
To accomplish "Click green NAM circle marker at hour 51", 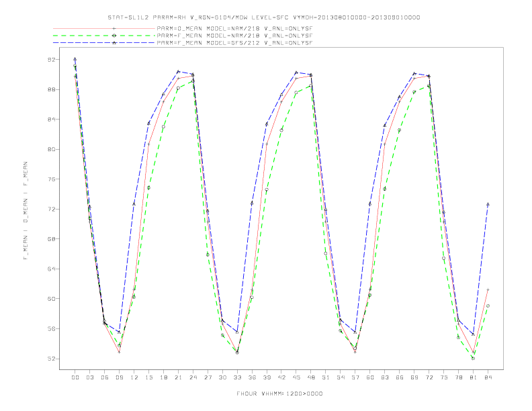I will [326, 253].
